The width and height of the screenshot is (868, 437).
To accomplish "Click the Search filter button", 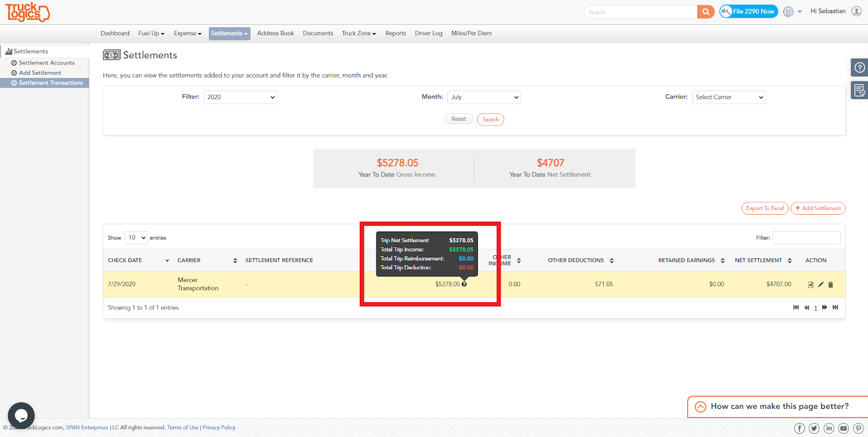I will click(490, 120).
